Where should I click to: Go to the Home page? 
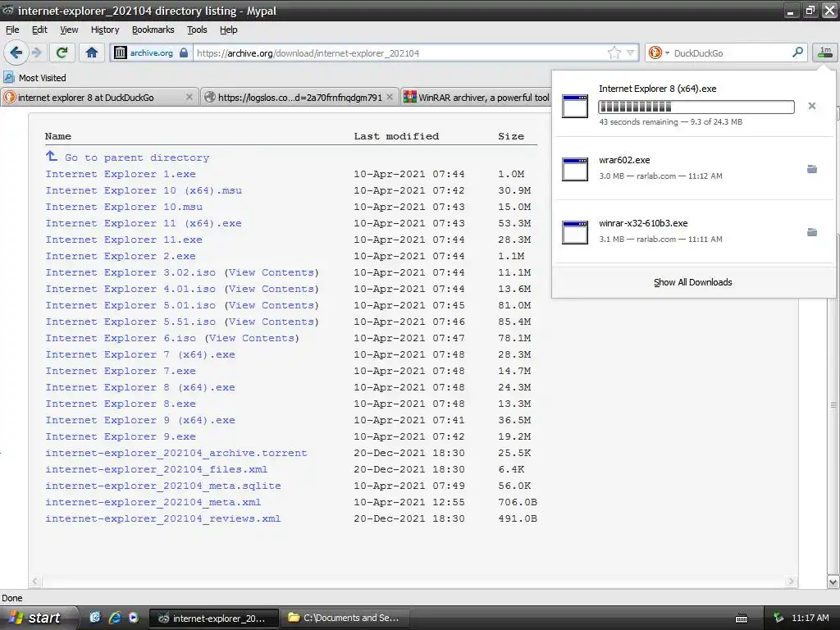point(92,52)
